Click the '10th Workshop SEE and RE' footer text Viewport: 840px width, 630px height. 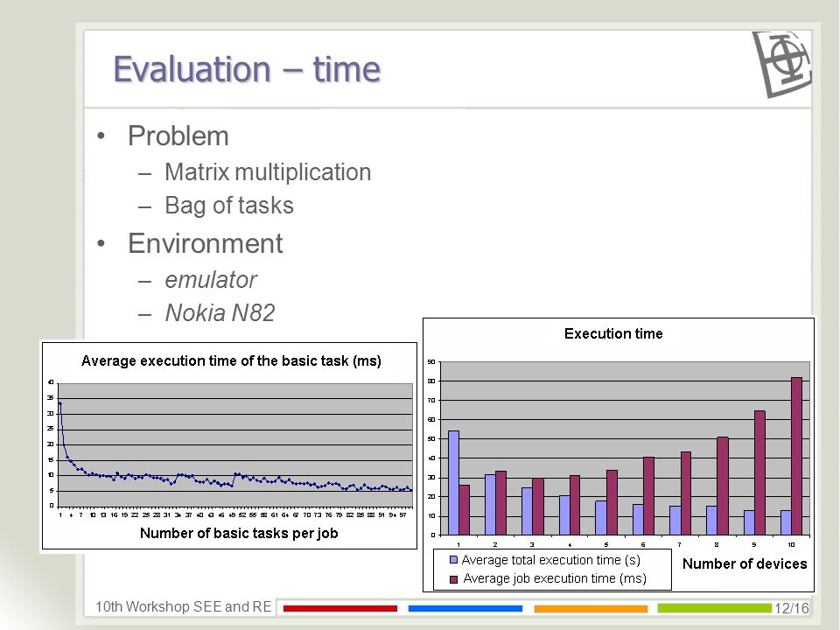coord(183,607)
